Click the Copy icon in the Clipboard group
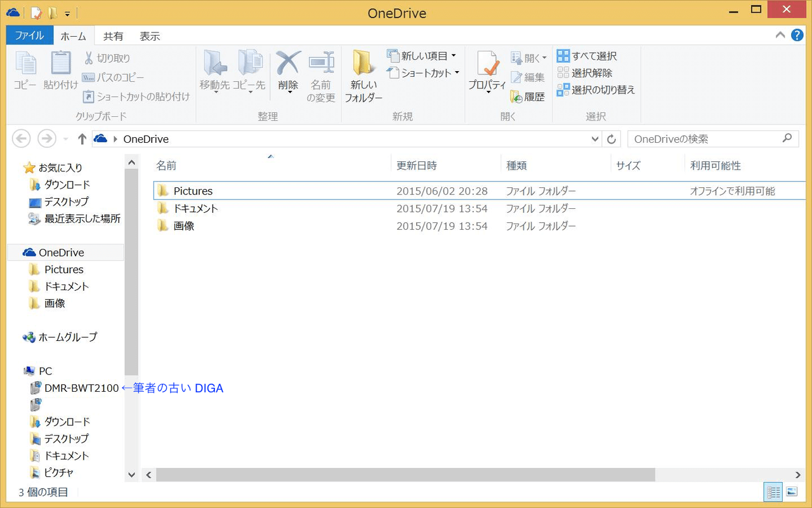Screen dimensions: 812x508 [25, 63]
